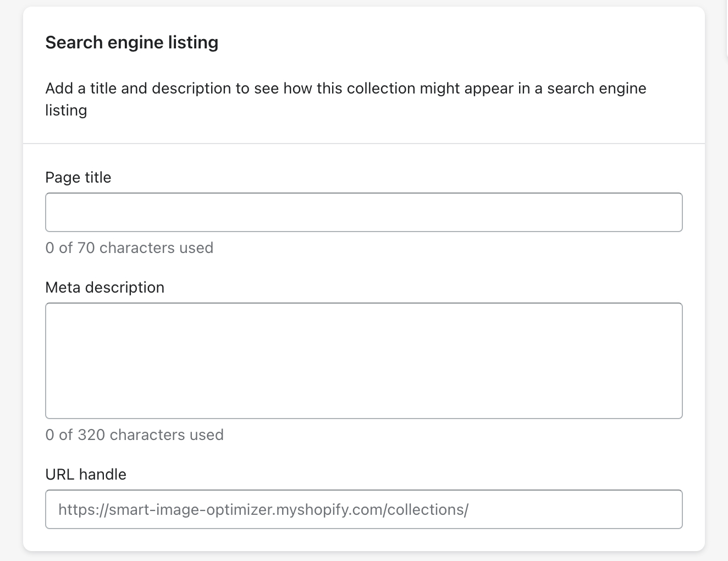This screenshot has height=561, width=728.
Task: Click inside the Page title input field
Action: click(363, 212)
